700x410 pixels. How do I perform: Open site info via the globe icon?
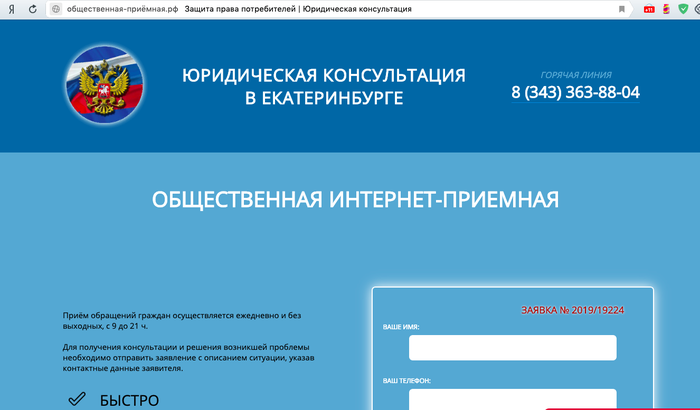pyautogui.click(x=56, y=8)
